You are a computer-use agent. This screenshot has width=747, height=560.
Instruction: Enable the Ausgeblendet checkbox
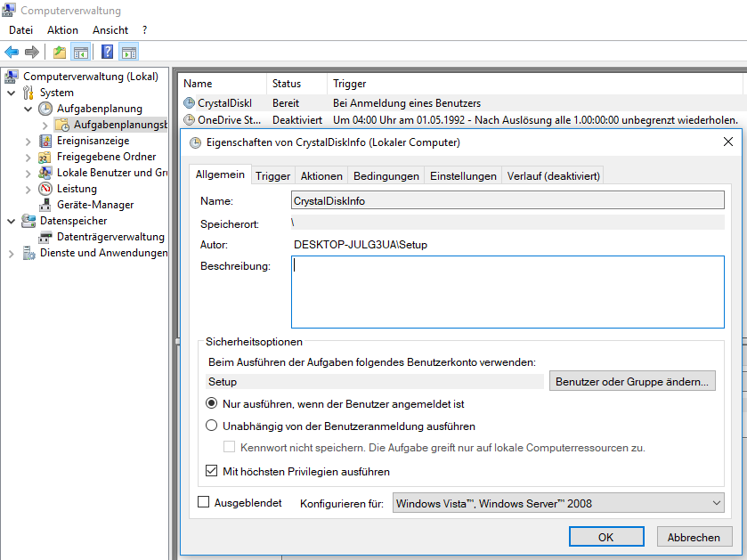coord(204,503)
